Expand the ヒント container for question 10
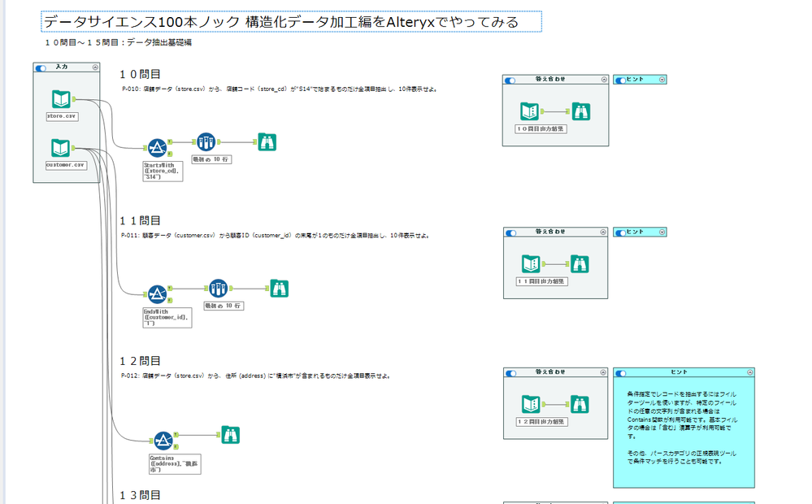Screen dimensions: 812x504 click(662, 80)
